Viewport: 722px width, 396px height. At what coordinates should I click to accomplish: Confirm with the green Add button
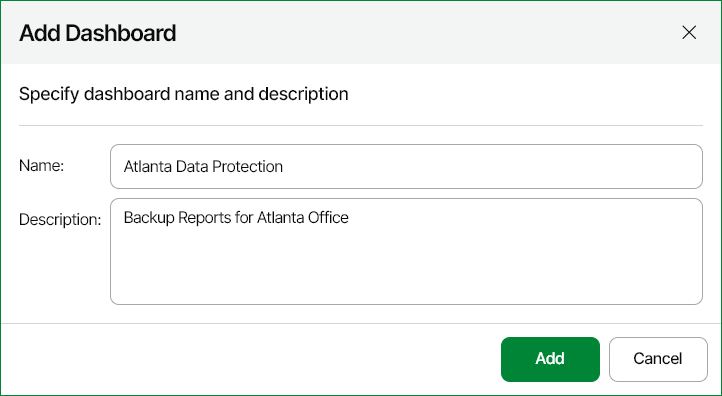[x=550, y=359]
